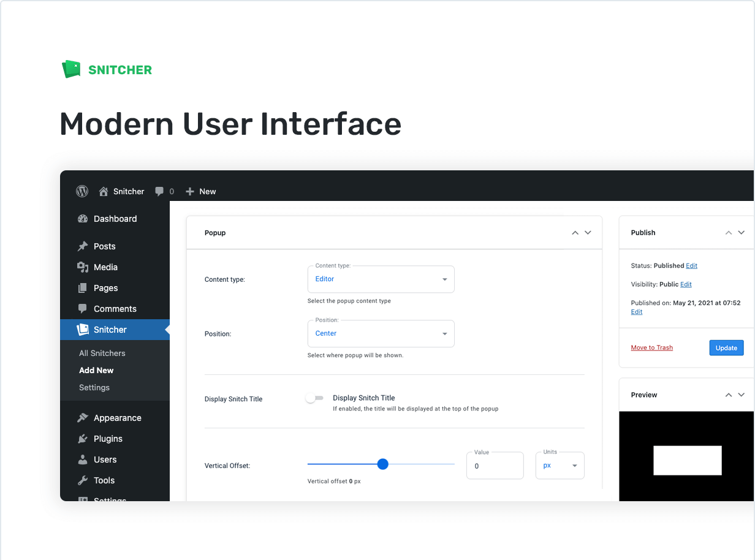Viewport: 755px width, 560px height.
Task: Move the Preview panel down
Action: tap(742, 395)
